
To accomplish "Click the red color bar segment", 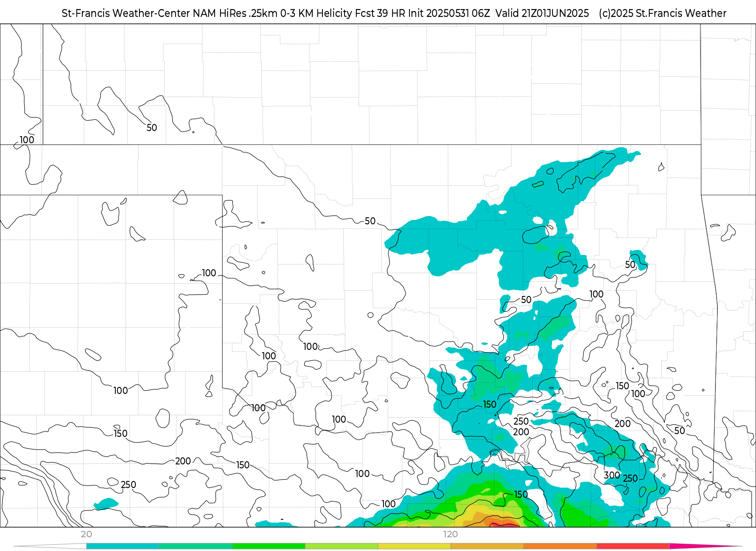I will coord(633,546).
